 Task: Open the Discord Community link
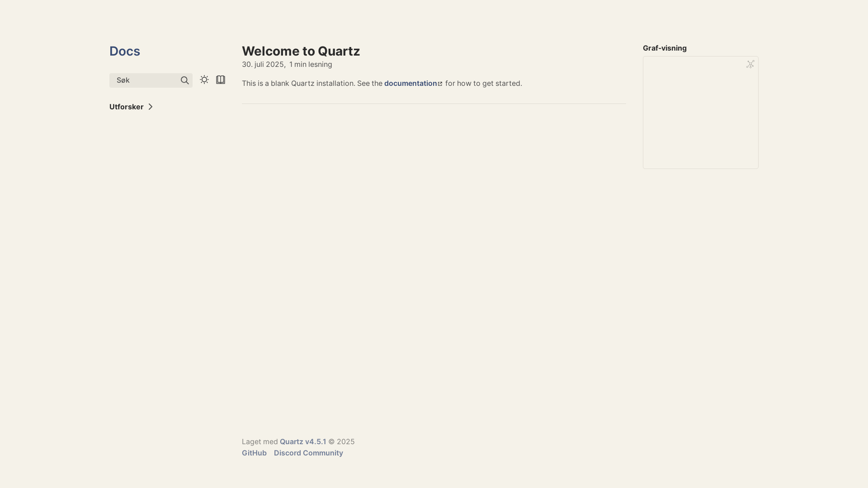click(308, 453)
